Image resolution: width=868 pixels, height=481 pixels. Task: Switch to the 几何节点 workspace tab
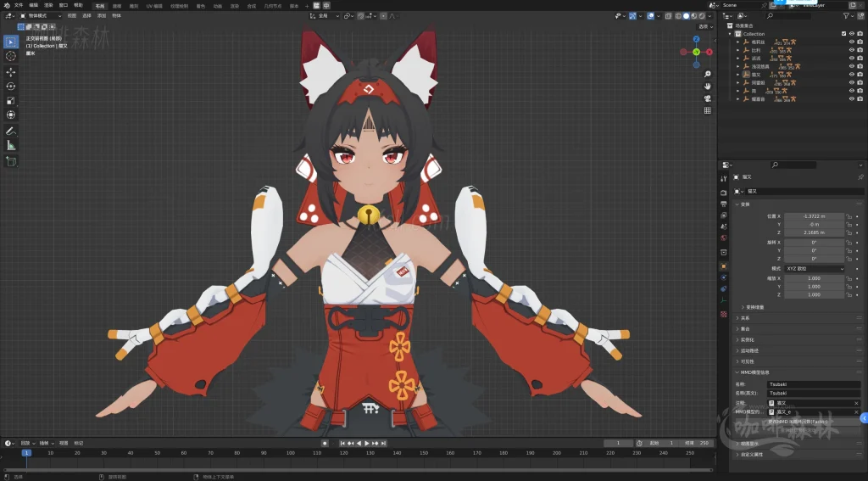[x=273, y=6]
